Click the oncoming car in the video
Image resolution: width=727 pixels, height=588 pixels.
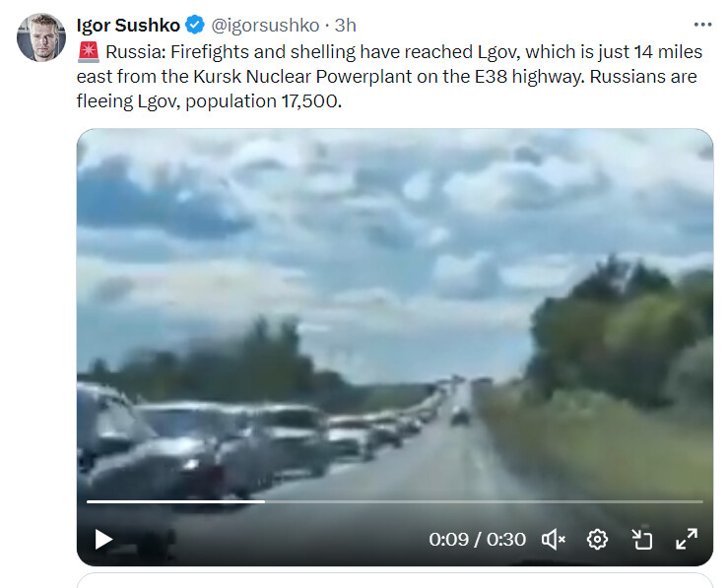[460, 416]
